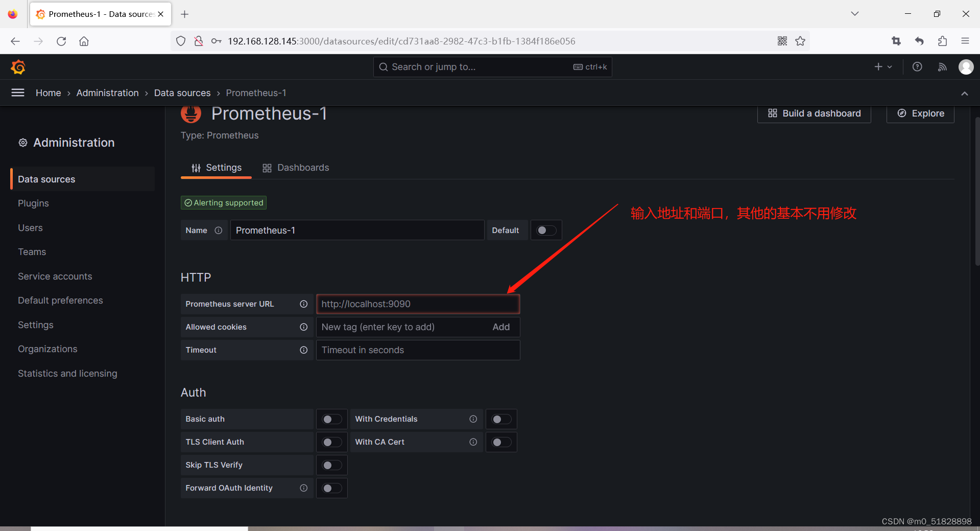Click the Timeout in seconds input
This screenshot has width=980, height=531.
418,350
